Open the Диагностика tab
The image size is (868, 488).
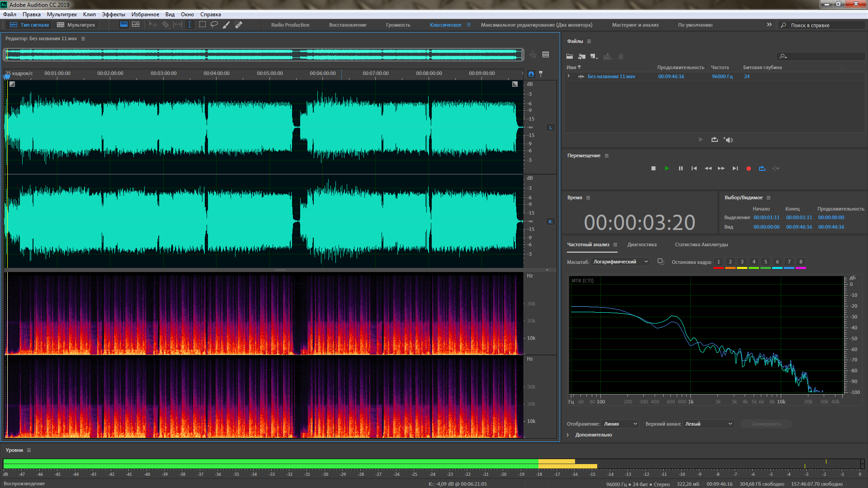pos(642,244)
